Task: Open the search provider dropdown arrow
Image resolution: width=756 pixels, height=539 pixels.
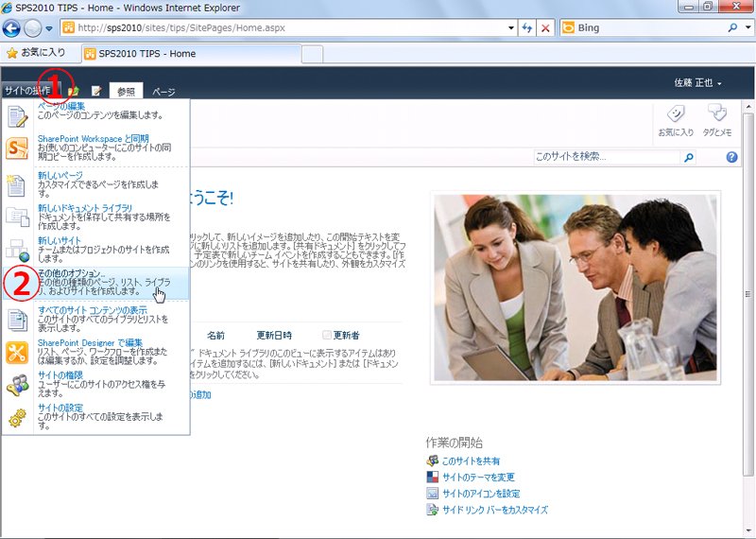Action: click(747, 28)
